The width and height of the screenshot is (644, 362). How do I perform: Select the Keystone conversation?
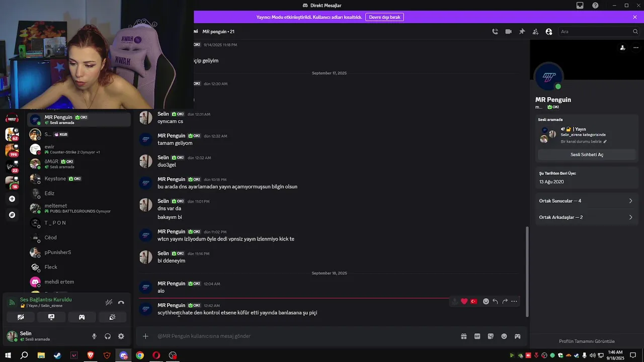pyautogui.click(x=79, y=179)
